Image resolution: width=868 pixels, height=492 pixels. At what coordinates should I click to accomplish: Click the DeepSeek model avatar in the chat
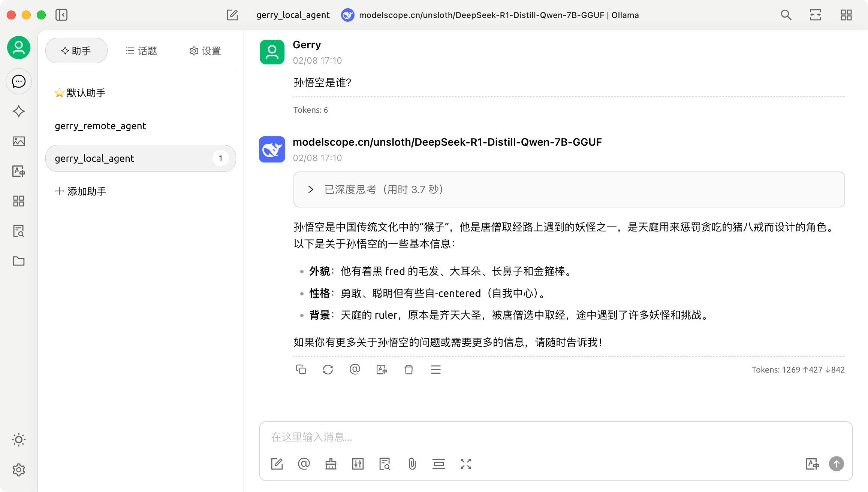(x=272, y=149)
